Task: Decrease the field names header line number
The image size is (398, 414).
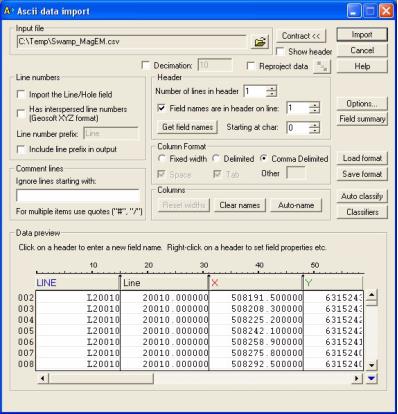Action: click(x=314, y=110)
